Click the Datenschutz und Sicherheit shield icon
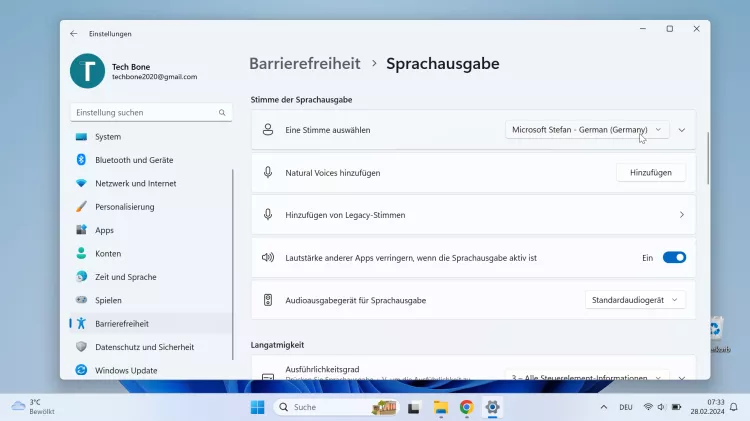Viewport: 750px width, 421px height. 81,347
